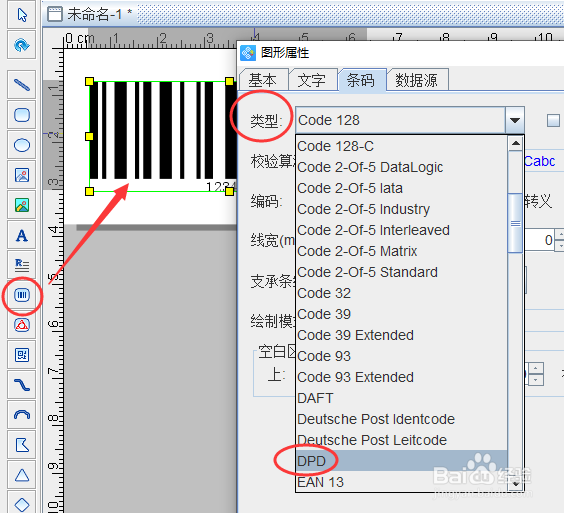564x513 pixels.
Task: Click the dropdown list scrollbar thumb
Action: [516, 223]
